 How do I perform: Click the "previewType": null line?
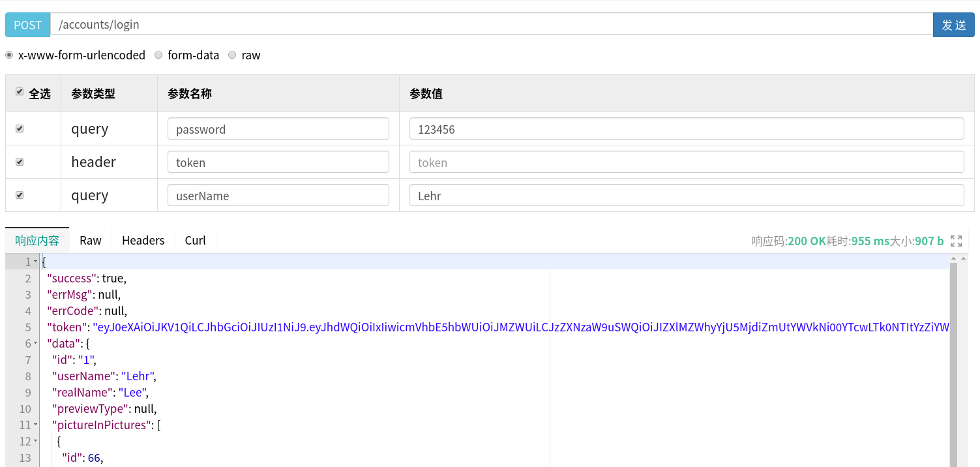tap(104, 408)
